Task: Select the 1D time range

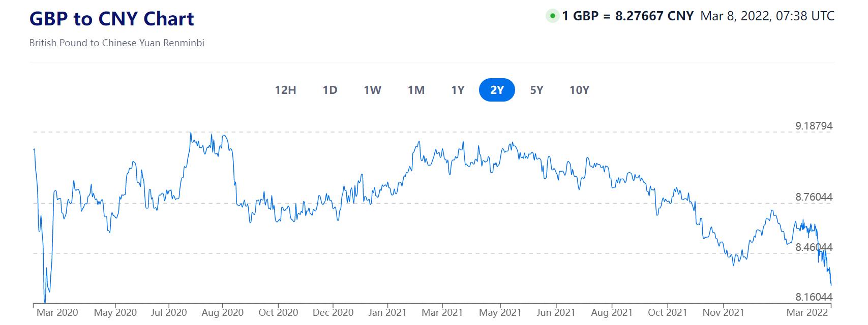Action: 330,90
